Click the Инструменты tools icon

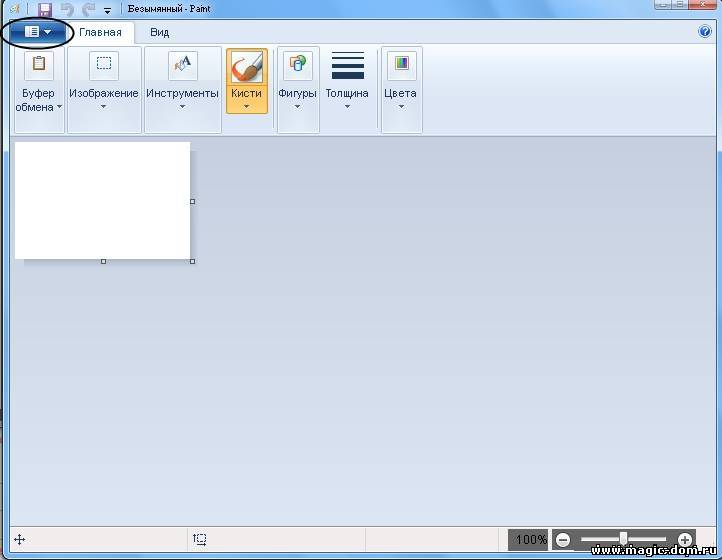(183, 64)
